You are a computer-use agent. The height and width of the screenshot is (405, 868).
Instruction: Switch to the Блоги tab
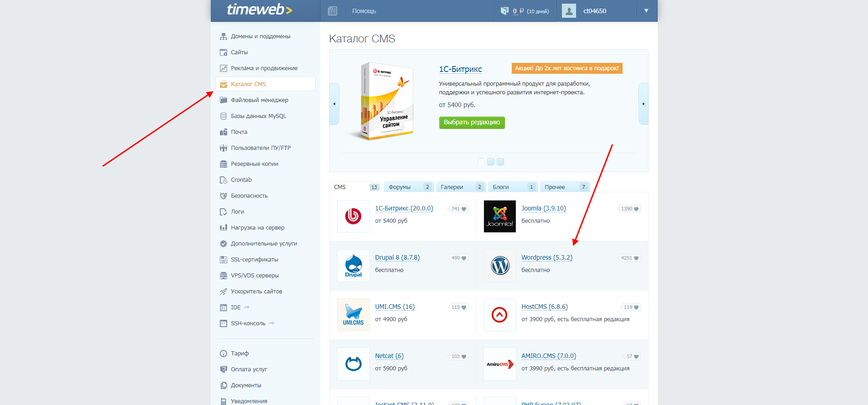[x=513, y=187]
